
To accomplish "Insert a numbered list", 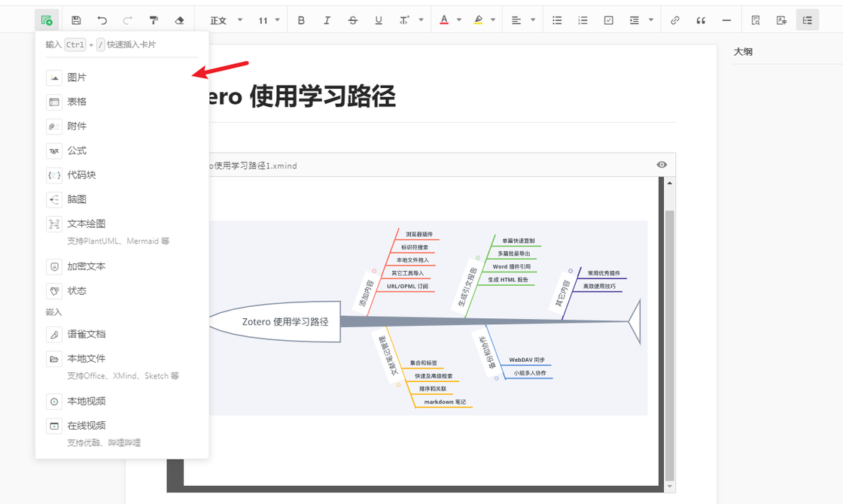I will [x=583, y=20].
